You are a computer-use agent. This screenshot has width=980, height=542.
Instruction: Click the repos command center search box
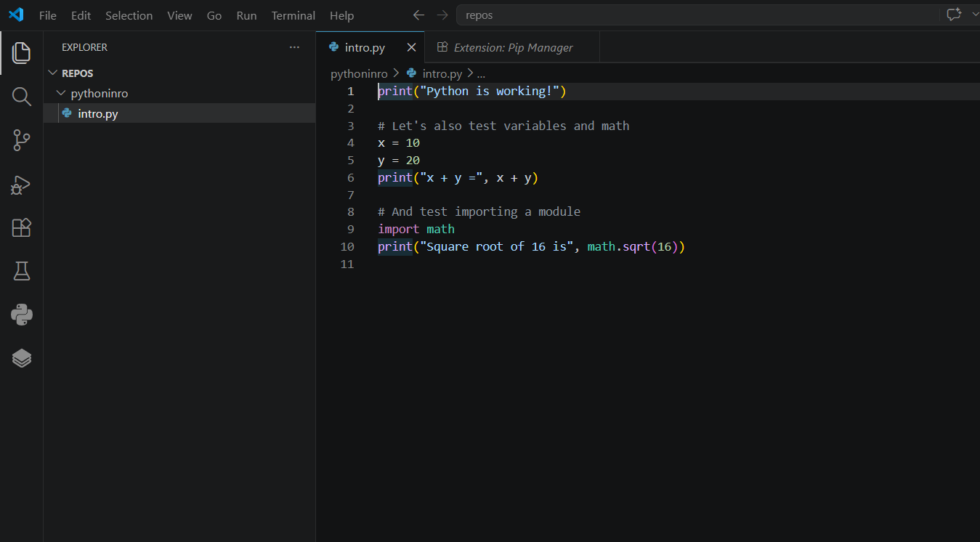pos(696,15)
